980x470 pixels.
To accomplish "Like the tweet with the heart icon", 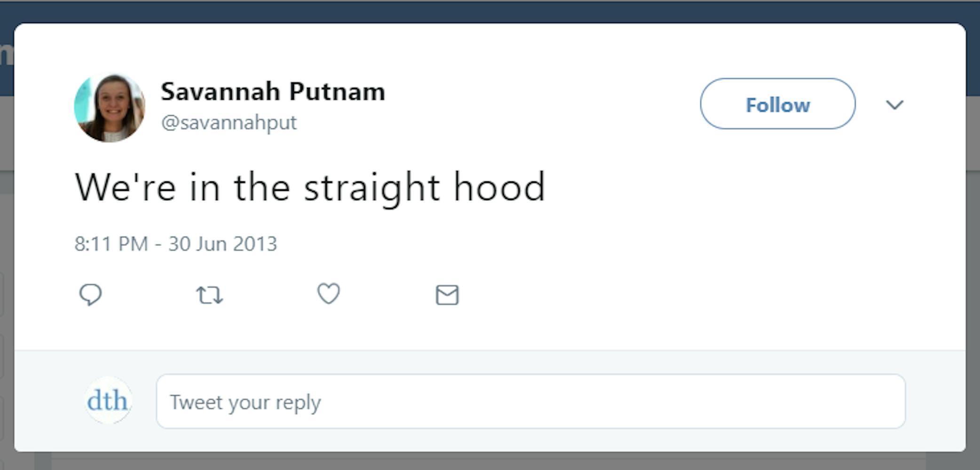I will [x=328, y=294].
